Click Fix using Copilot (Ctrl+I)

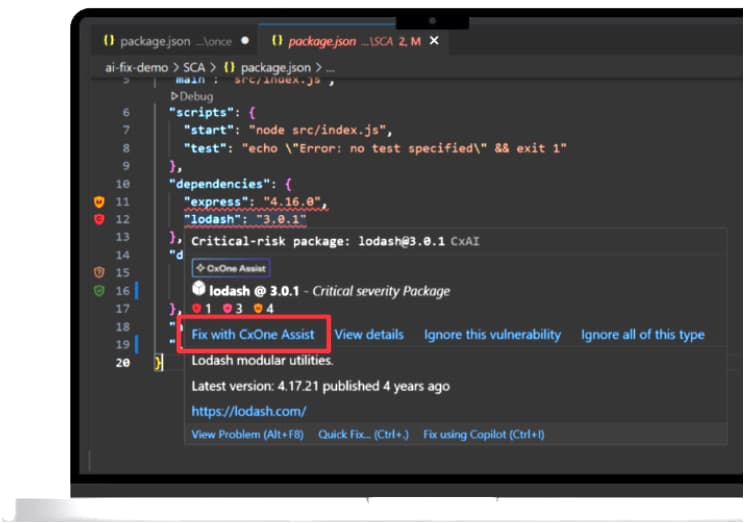(484, 434)
